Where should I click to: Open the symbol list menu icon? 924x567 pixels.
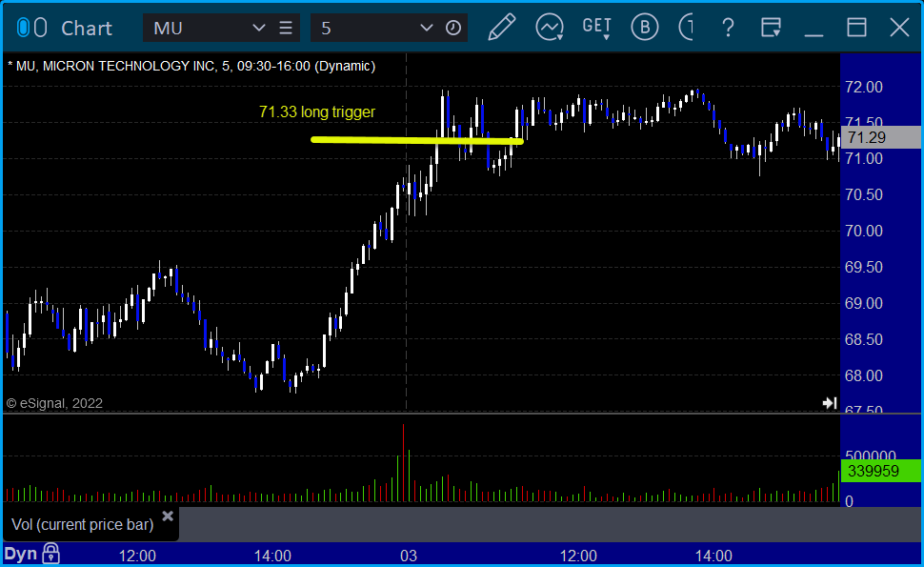point(286,28)
